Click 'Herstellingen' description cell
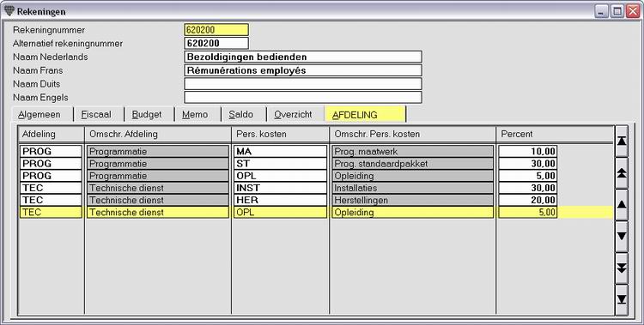The height and width of the screenshot is (325, 644). point(413,200)
